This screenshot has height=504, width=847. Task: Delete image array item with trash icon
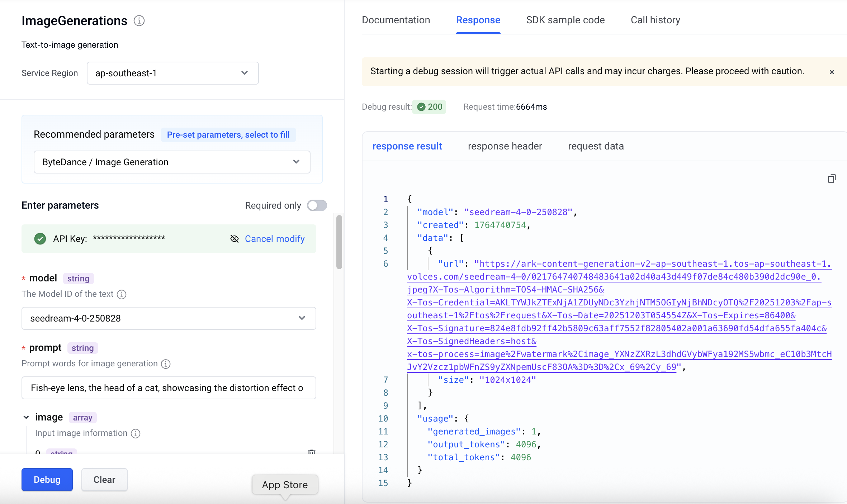pos(312,452)
